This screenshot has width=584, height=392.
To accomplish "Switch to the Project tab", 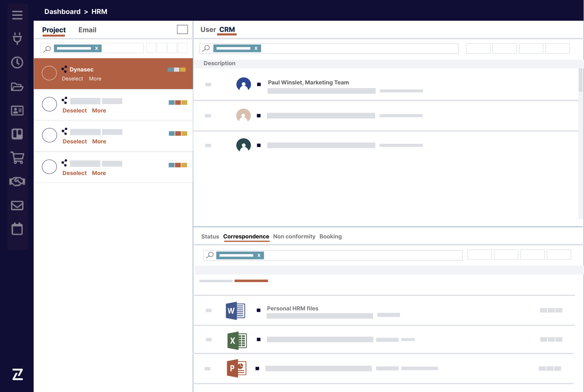I will 54,30.
